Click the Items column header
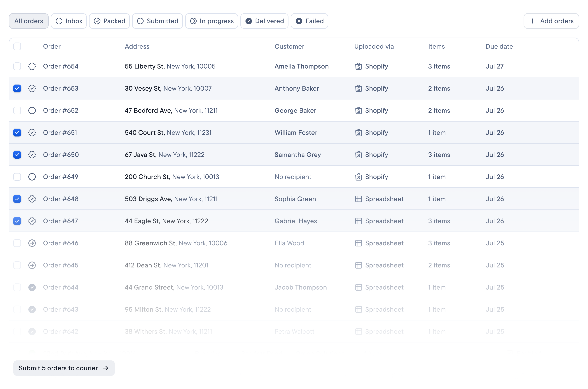Screen dimensions: 588x389 436,46
